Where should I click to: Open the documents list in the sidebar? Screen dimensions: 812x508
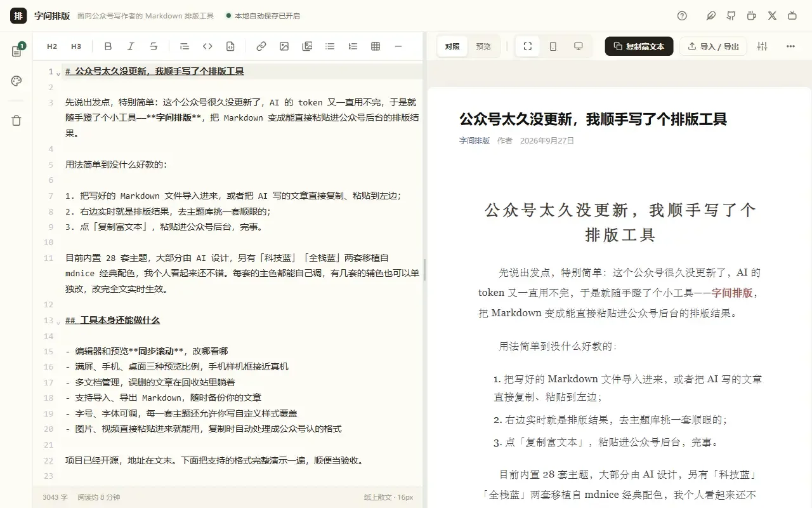pyautogui.click(x=16, y=51)
